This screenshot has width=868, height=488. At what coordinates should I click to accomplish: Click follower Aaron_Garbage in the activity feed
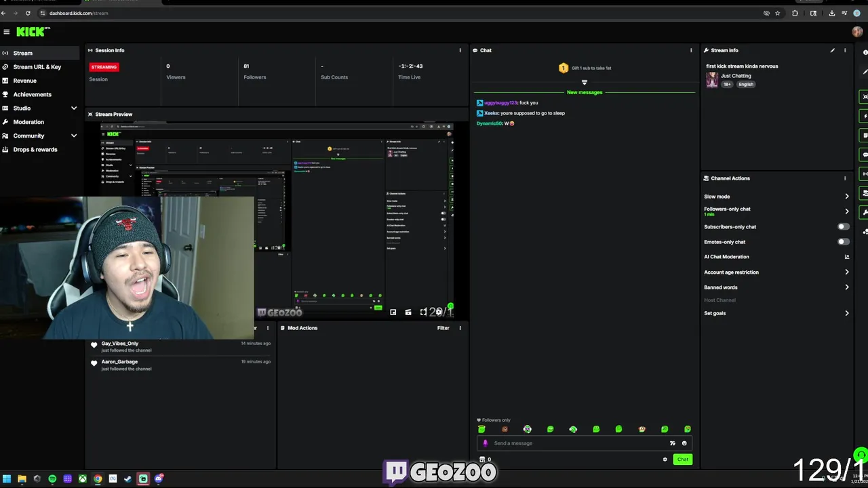coord(119,362)
